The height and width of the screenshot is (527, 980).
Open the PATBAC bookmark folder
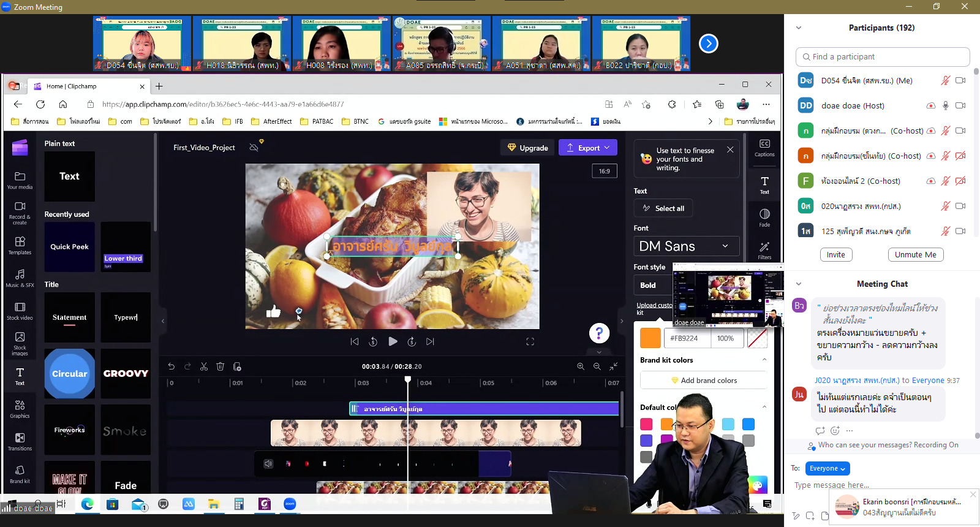tap(317, 121)
